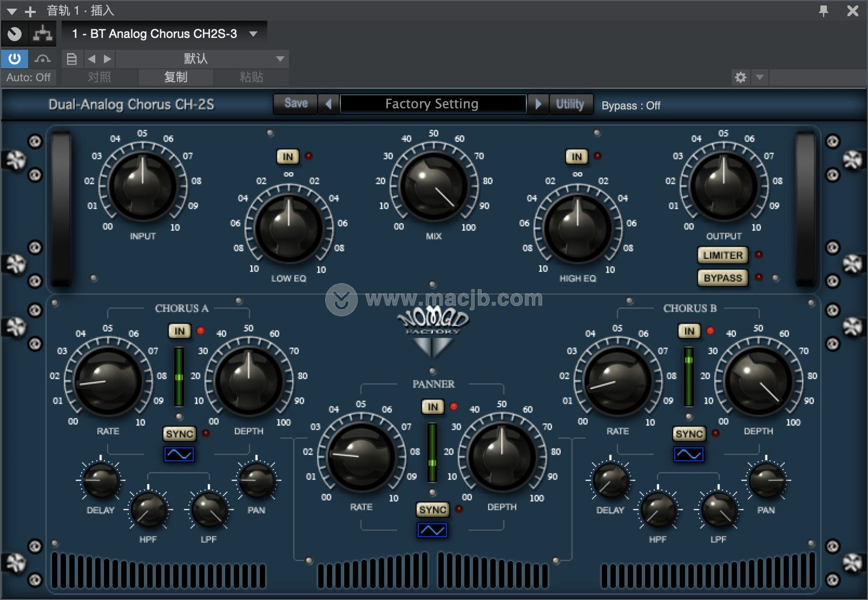Enable Chorus A SYNC button
The height and width of the screenshot is (600, 868).
(180, 434)
